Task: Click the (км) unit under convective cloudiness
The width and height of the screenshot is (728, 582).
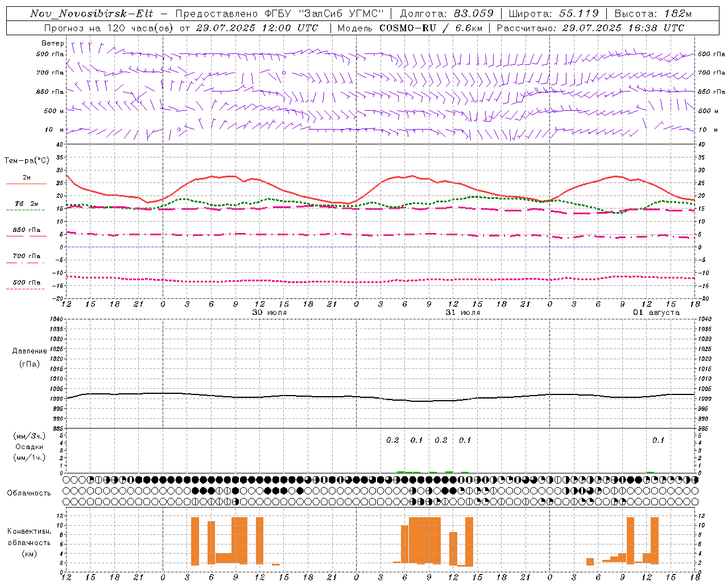Action: click(x=29, y=554)
